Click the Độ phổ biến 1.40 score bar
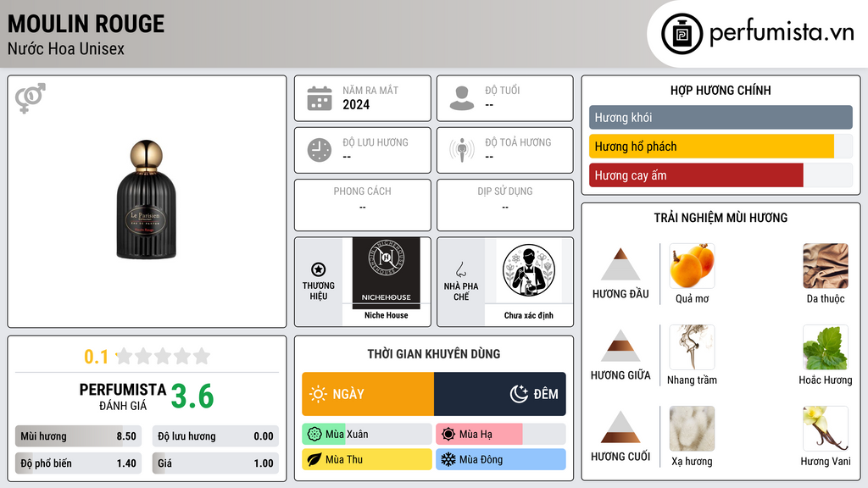The image size is (868, 488). click(78, 463)
